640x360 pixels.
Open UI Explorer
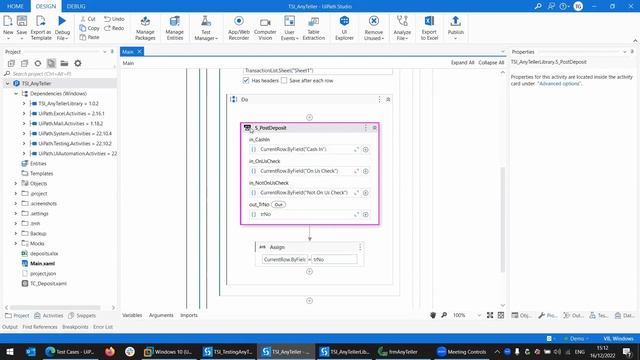point(344,28)
